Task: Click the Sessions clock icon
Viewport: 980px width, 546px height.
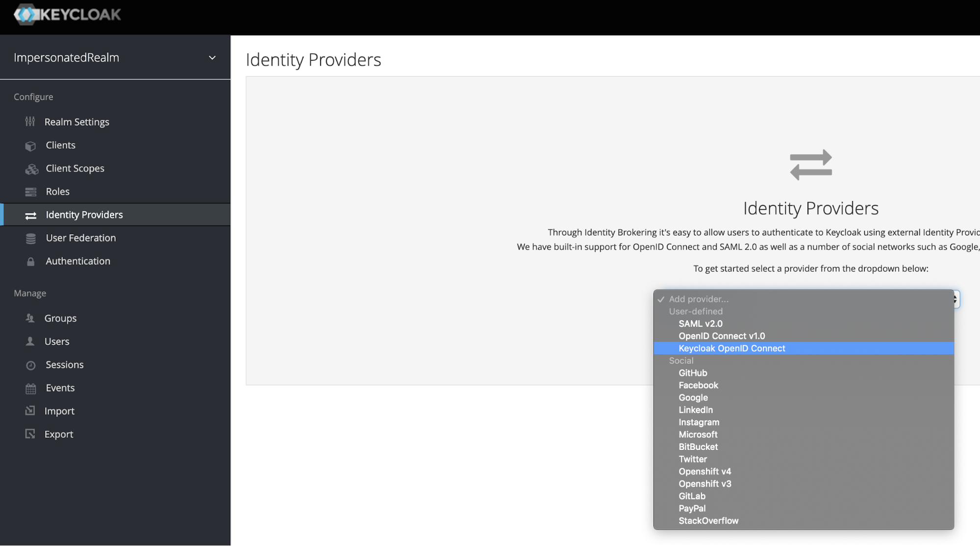Action: [x=30, y=365]
